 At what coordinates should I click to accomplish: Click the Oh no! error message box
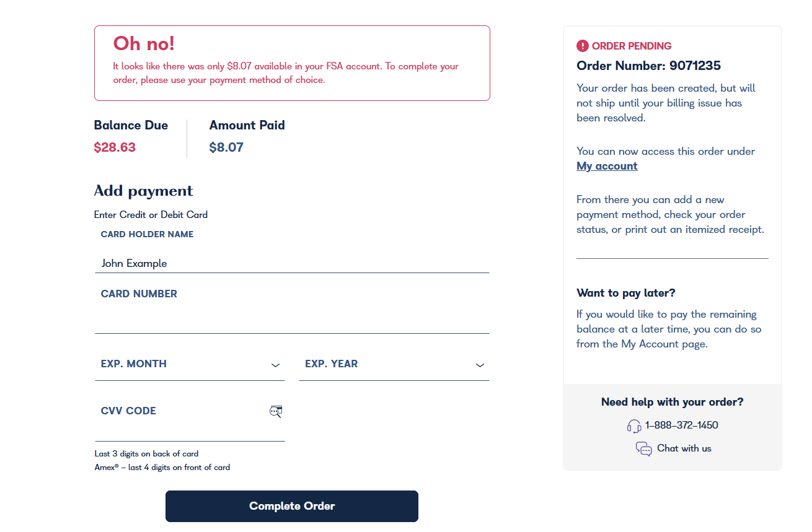(291, 62)
